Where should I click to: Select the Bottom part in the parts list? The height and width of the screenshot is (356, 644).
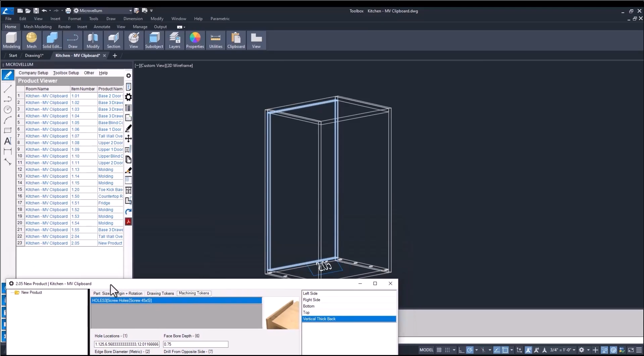coord(349,306)
